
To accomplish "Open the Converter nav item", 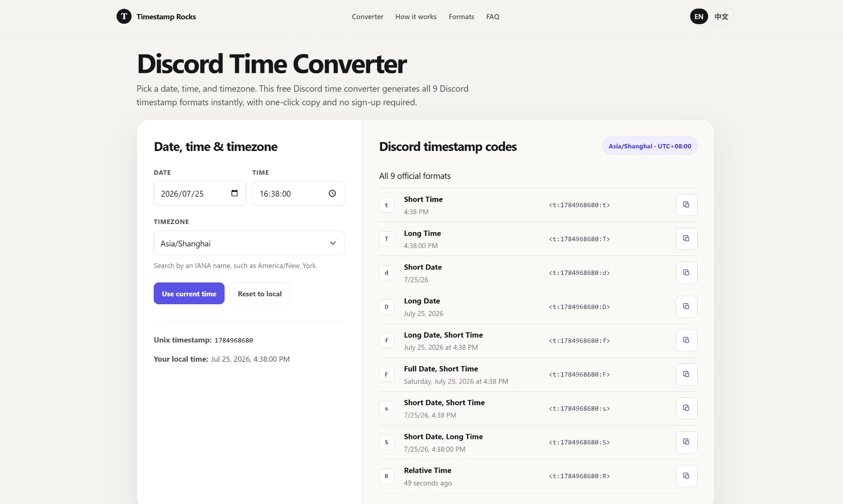I will pyautogui.click(x=367, y=17).
